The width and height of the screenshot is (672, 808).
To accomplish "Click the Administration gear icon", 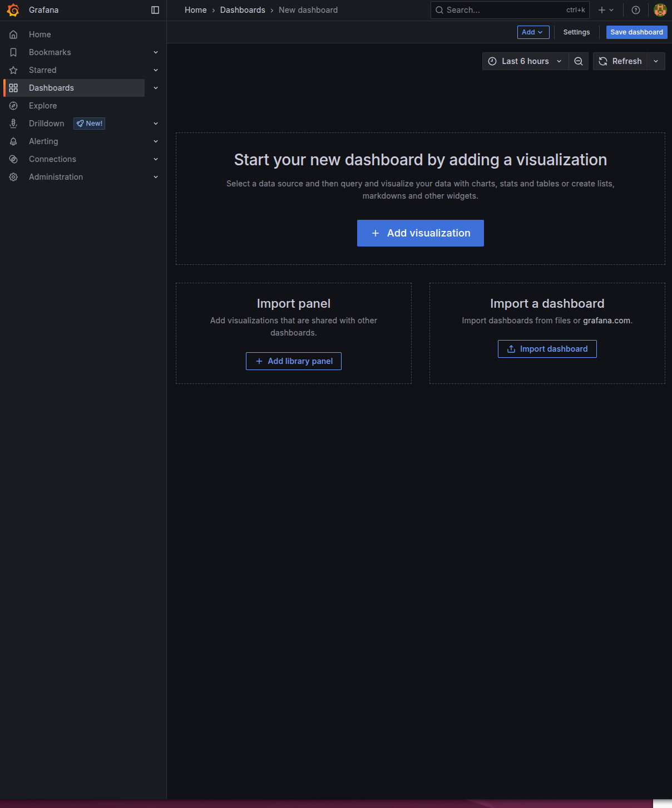I will [13, 177].
